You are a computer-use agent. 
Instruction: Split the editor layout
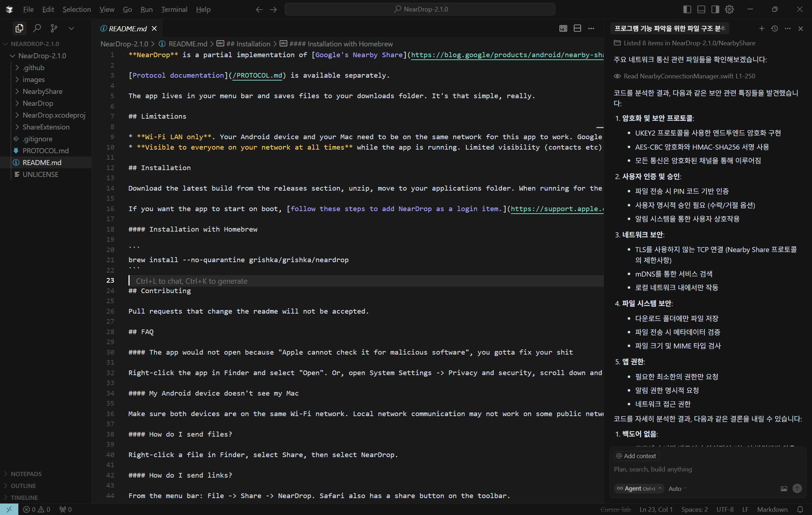pyautogui.click(x=577, y=28)
